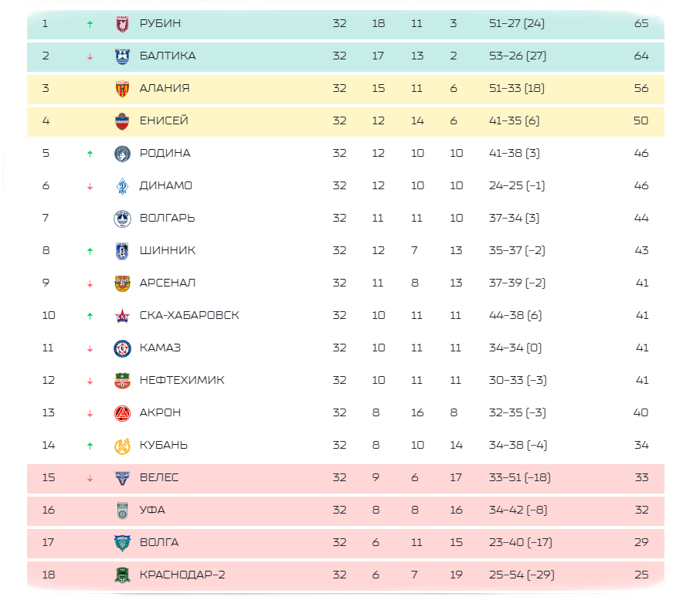Click the Енисей club crest
This screenshot has width=700, height=597.
pyautogui.click(x=122, y=121)
